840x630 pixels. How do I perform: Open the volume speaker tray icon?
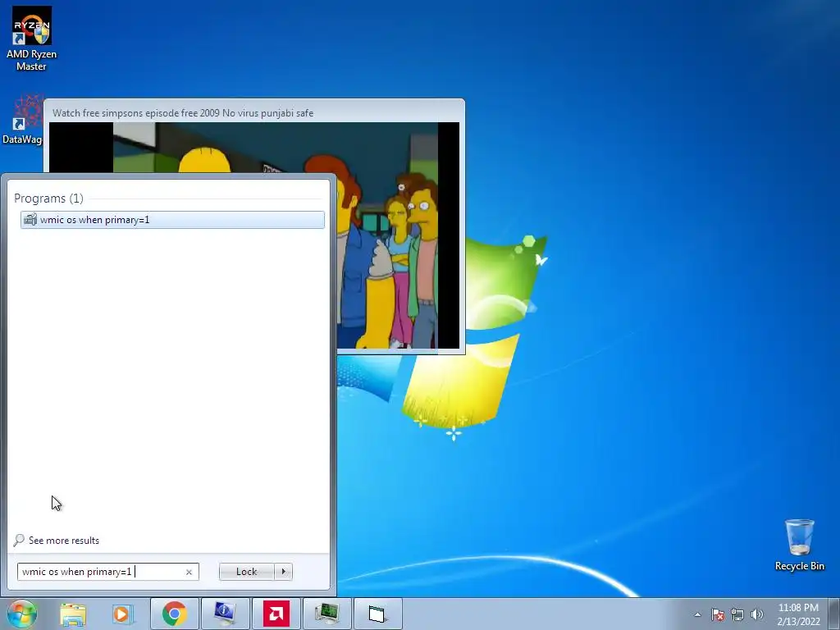756,614
